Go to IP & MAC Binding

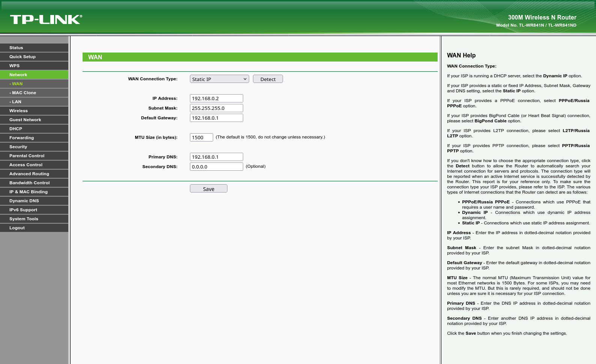click(34, 192)
